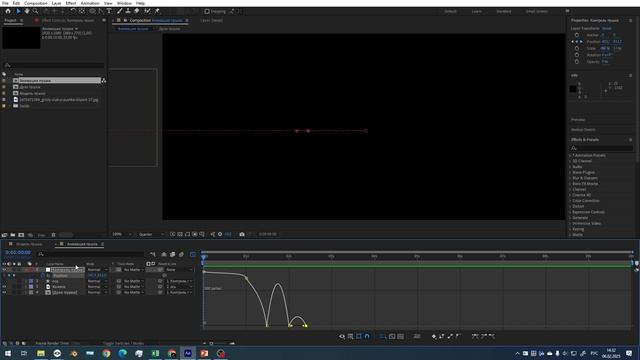Screen dimensions: 640x360
Task: Switch to the Standard workspace
Action: (x=504, y=11)
